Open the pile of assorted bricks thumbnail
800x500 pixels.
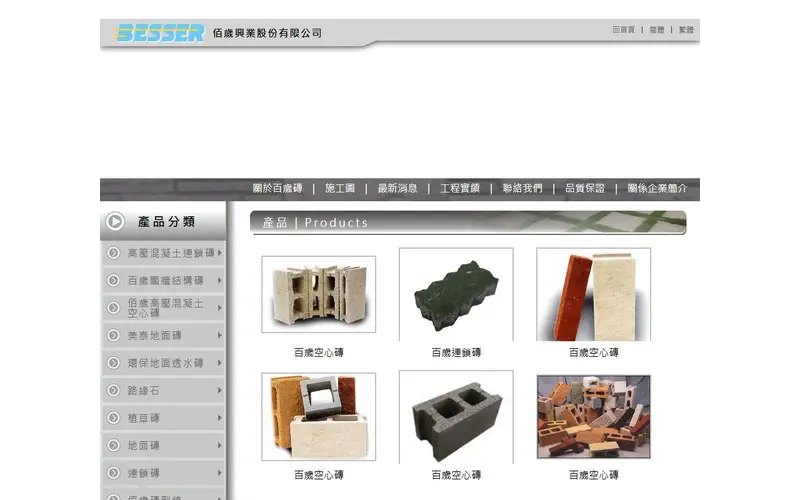coord(593,417)
